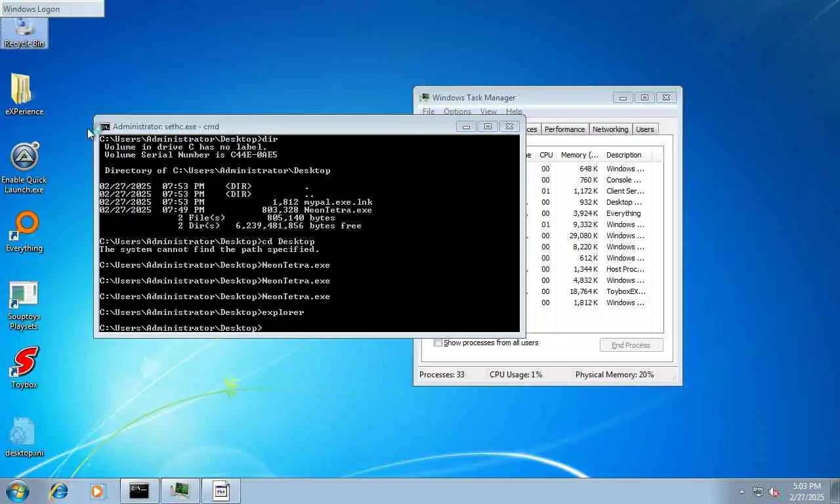The width and height of the screenshot is (840, 504).
Task: Click the End Process button
Action: [x=631, y=345]
